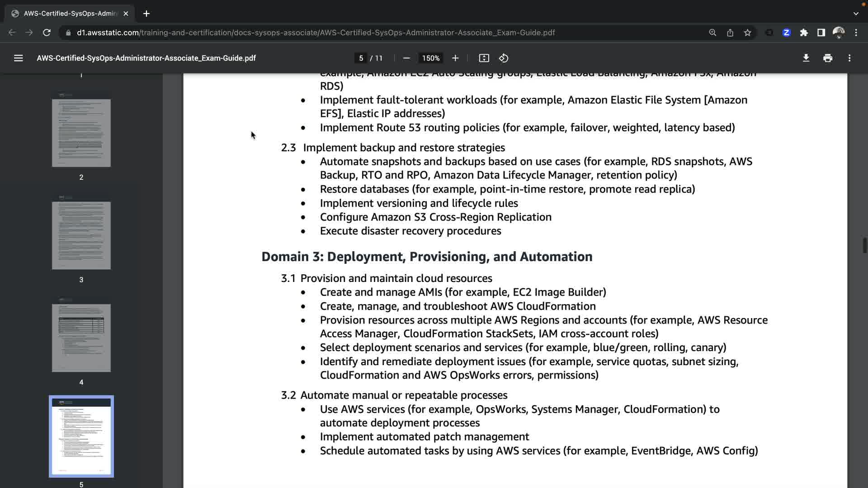Click the vertical scrollbar thumb

[x=864, y=245]
